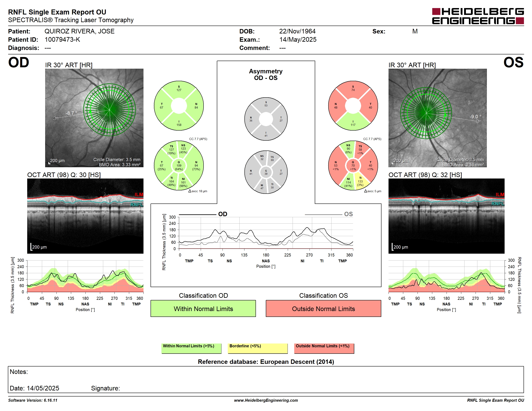Click the yellow Borderline (<5%) legend swatch

point(258,348)
